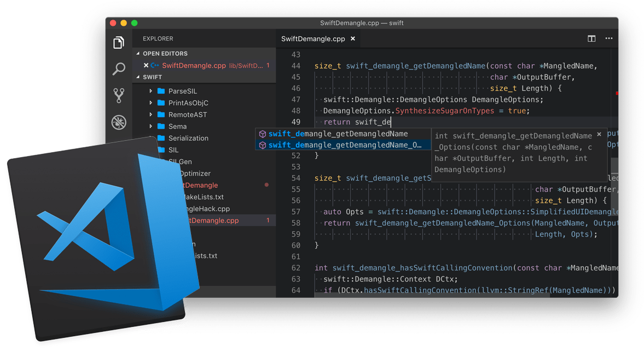Click 'SynthesizeSugarOnTypes' in line 48
The height and width of the screenshot is (351, 644).
click(x=444, y=111)
